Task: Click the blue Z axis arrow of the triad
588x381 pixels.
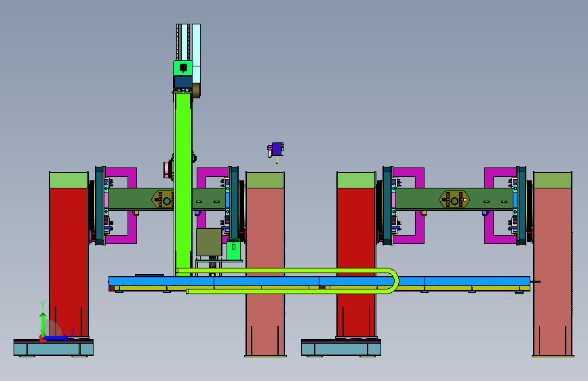Action: tap(56, 338)
